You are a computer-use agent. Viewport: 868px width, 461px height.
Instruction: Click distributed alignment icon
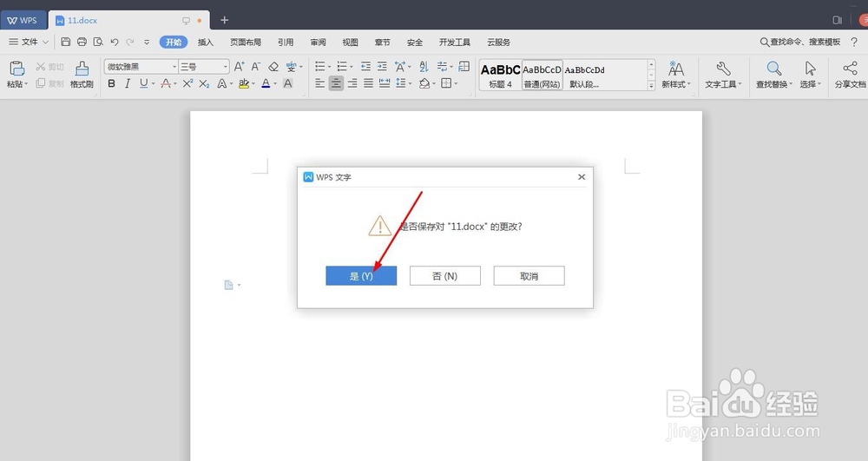385,83
